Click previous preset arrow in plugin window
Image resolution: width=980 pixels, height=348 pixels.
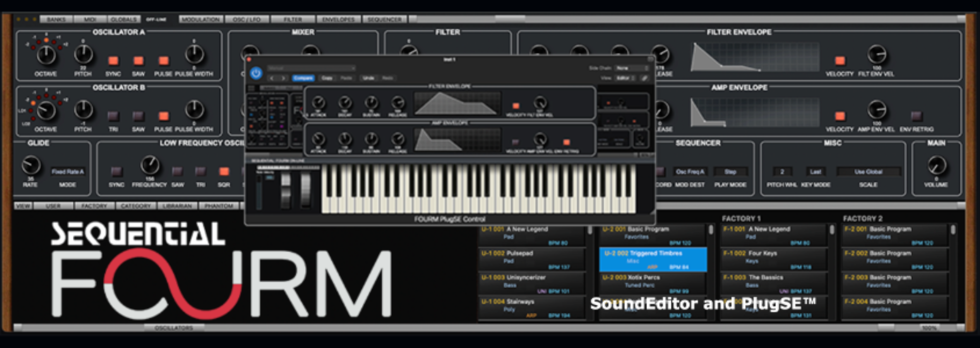point(272,78)
